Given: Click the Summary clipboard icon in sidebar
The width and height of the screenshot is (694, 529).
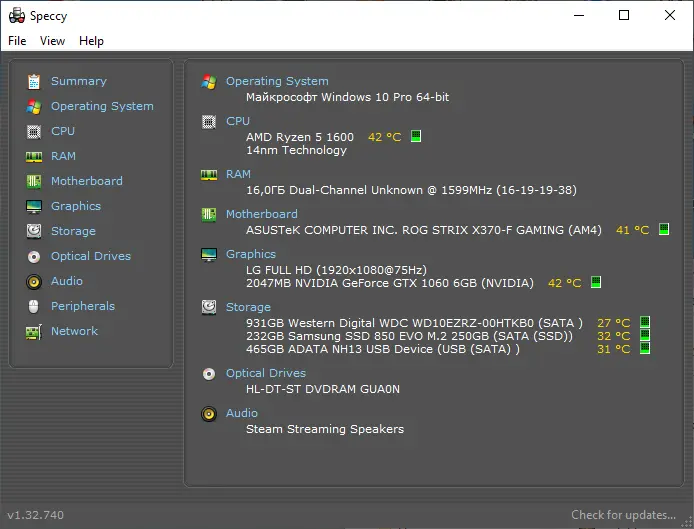Looking at the screenshot, I should click(34, 81).
